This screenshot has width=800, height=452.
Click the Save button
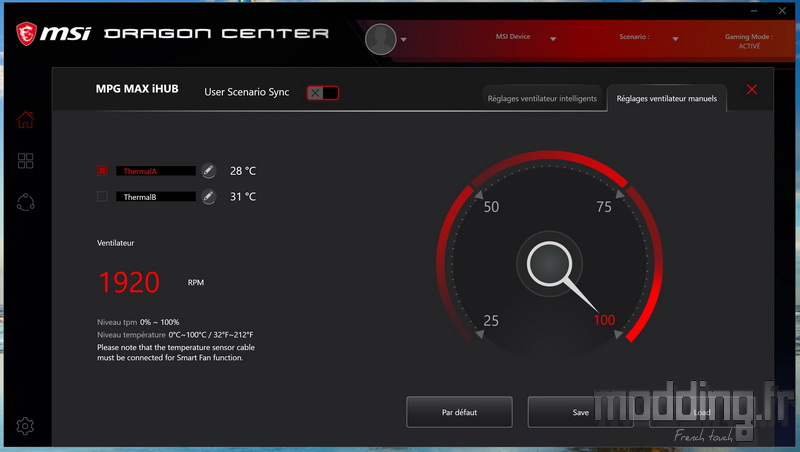[x=581, y=412]
